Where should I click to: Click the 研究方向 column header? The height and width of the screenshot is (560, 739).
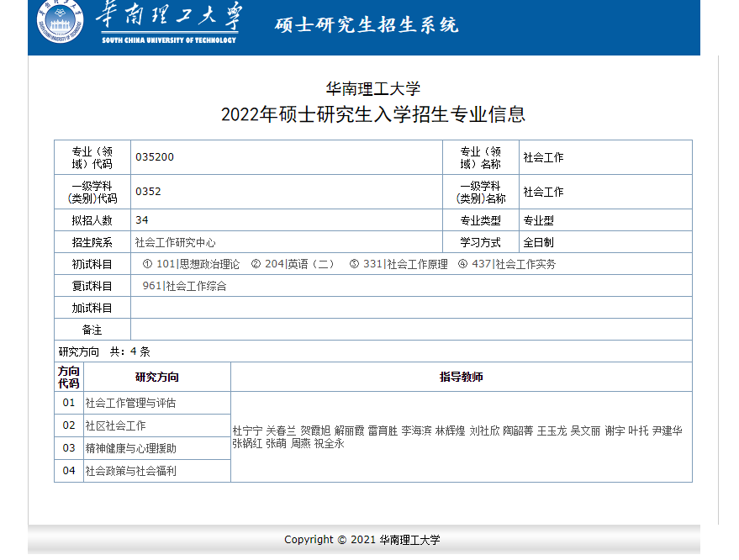pos(157,377)
